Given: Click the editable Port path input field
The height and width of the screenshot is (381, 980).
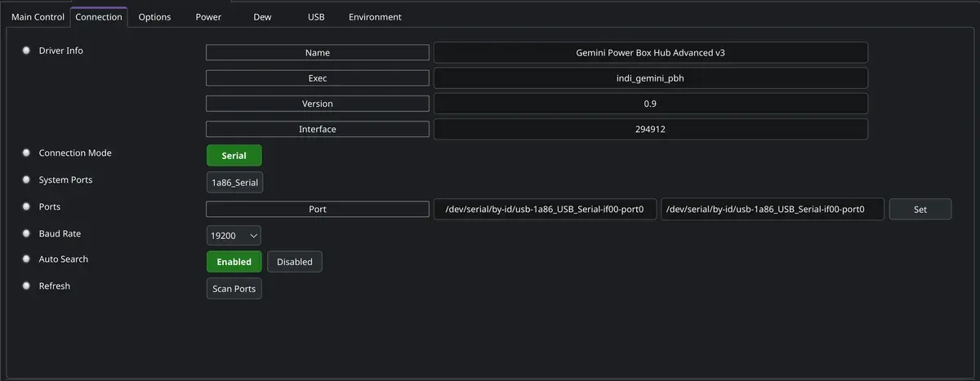Looking at the screenshot, I should (773, 210).
